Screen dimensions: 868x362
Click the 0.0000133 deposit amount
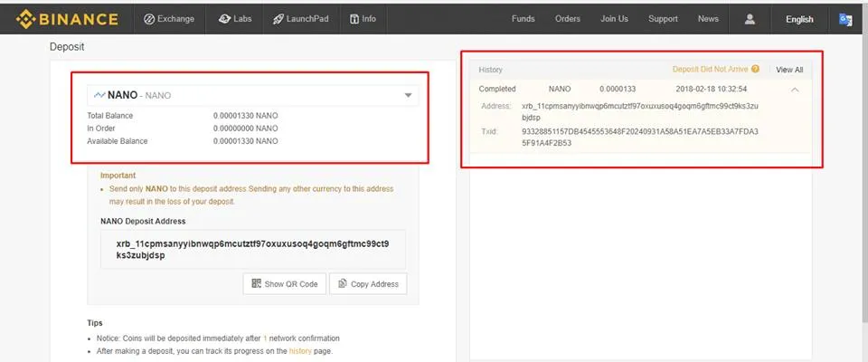[x=618, y=89]
